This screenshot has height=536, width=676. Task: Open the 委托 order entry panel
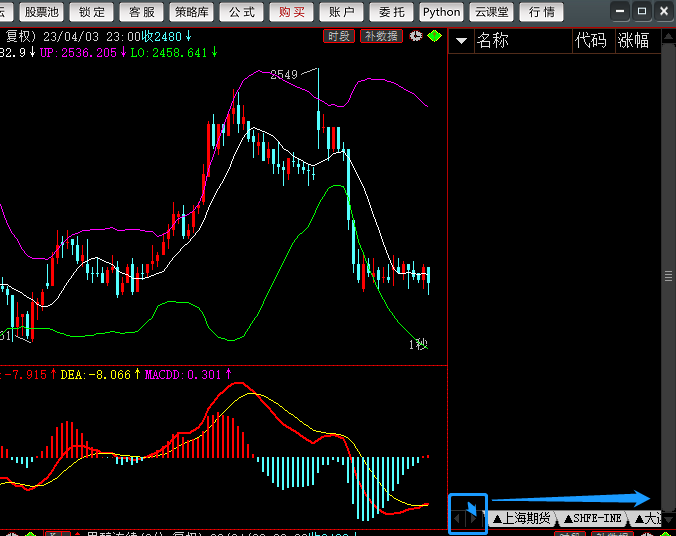coord(392,12)
